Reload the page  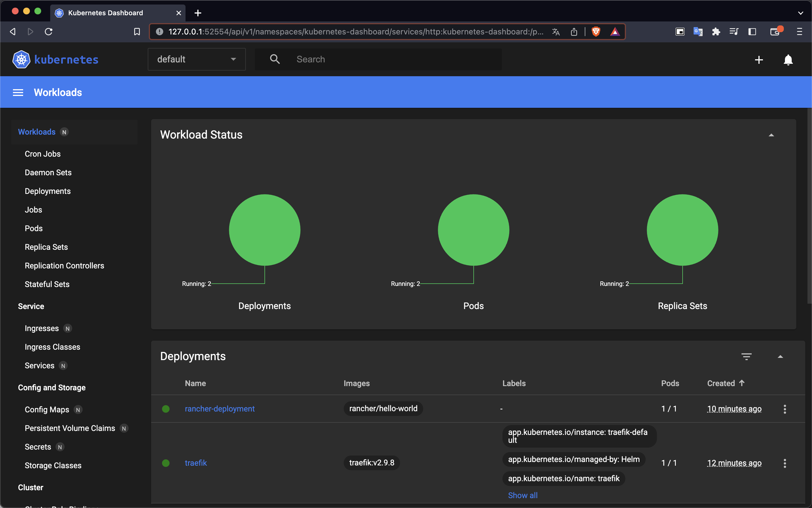click(x=49, y=32)
